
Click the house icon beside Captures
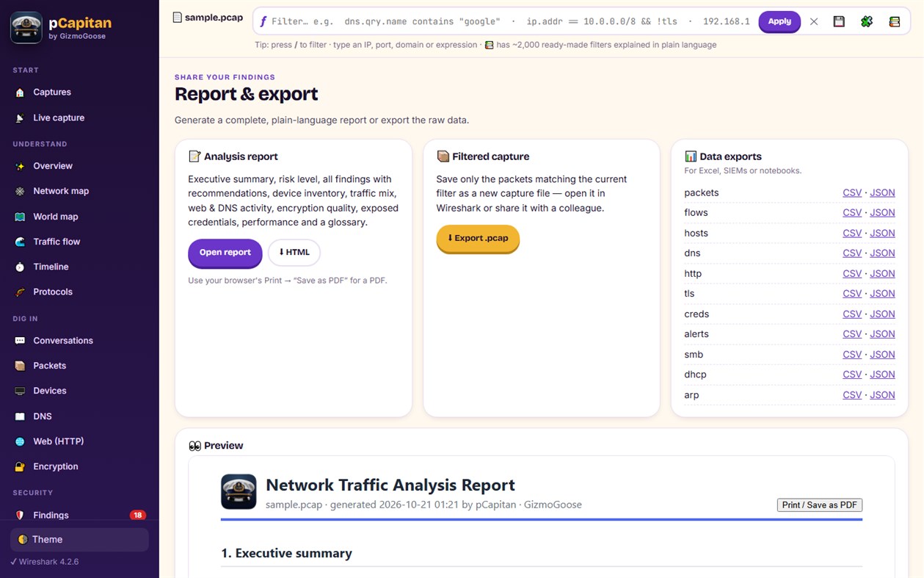[20, 93]
